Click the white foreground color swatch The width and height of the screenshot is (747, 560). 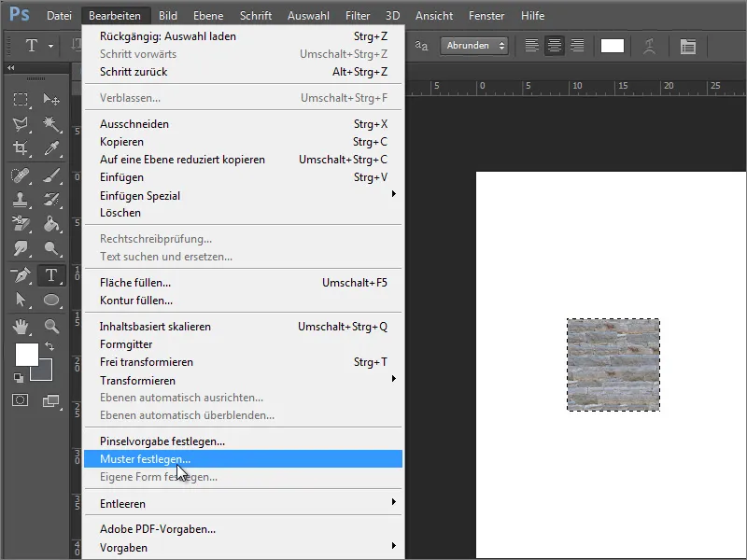27,355
